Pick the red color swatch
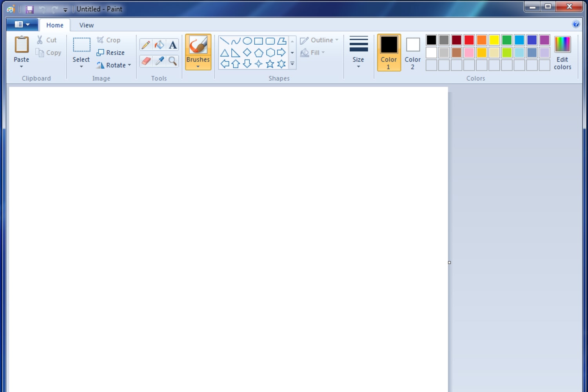Image resolution: width=588 pixels, height=392 pixels. pyautogui.click(x=469, y=40)
